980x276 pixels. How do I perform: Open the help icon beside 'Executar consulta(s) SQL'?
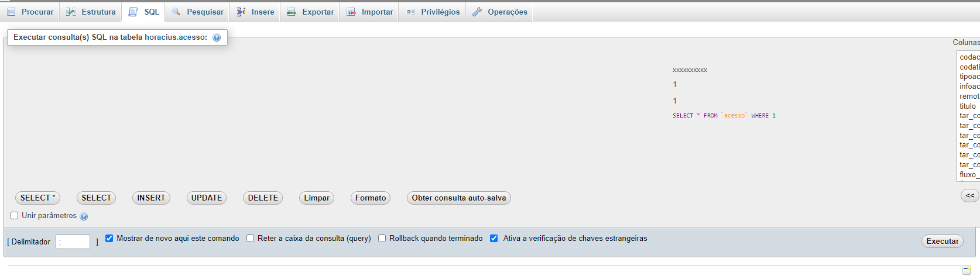(x=217, y=37)
